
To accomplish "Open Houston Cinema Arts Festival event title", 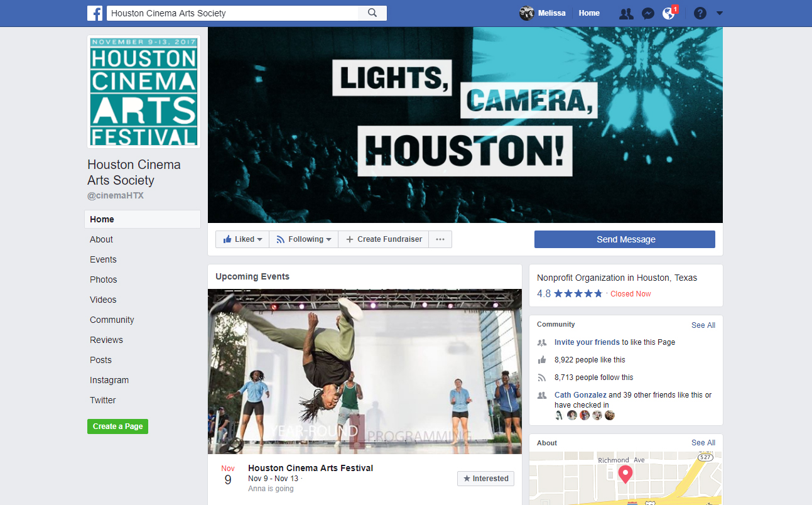I will pos(310,468).
